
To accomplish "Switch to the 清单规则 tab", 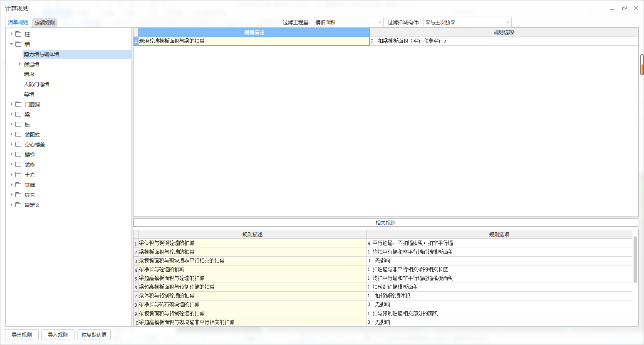I will coord(18,22).
